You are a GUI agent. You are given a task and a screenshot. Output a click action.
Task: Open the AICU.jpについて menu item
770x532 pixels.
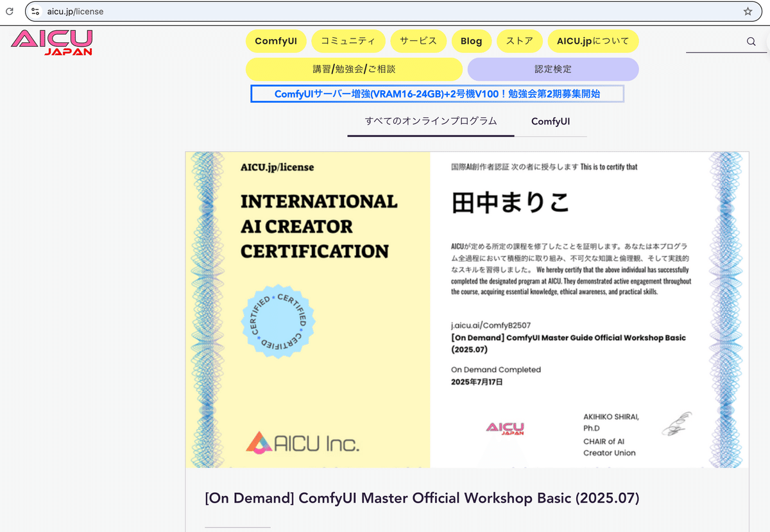click(x=593, y=41)
